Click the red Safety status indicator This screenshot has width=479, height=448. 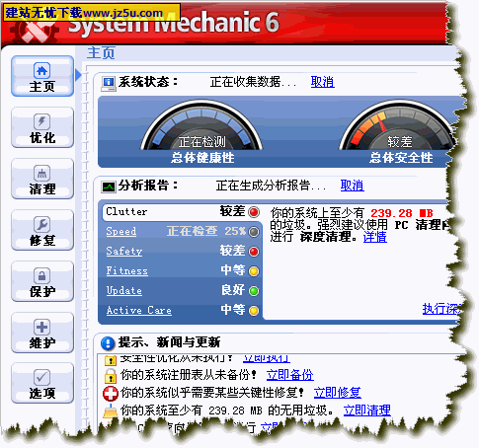[254, 252]
